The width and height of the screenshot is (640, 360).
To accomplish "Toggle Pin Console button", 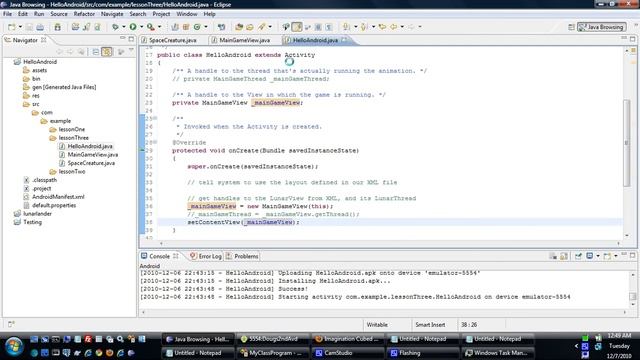I will click(x=578, y=256).
